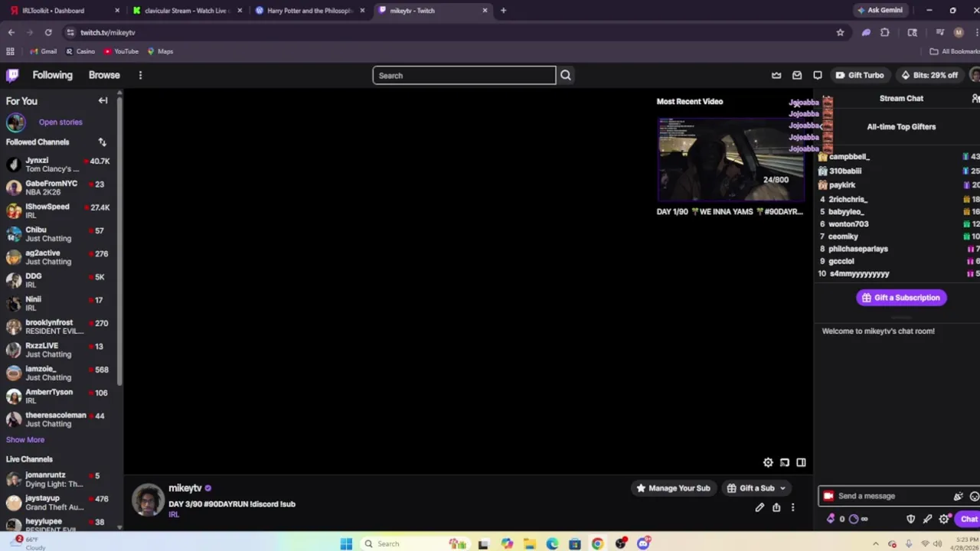
Task: Expand the Gift a Sub dropdown
Action: point(782,488)
